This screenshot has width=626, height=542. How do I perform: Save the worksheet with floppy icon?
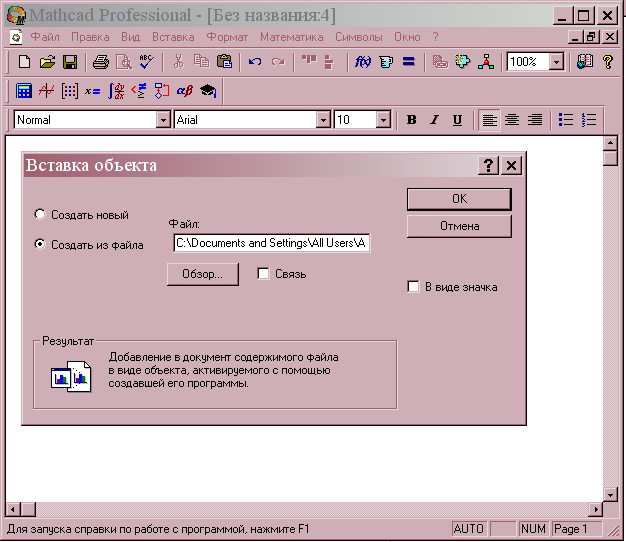tap(70, 62)
